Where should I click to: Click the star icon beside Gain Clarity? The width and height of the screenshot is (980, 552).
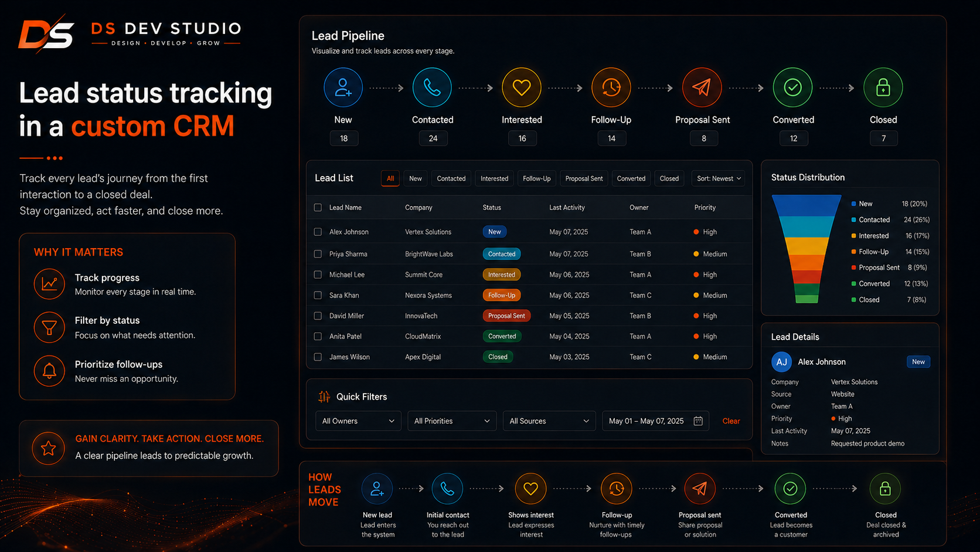click(x=49, y=449)
